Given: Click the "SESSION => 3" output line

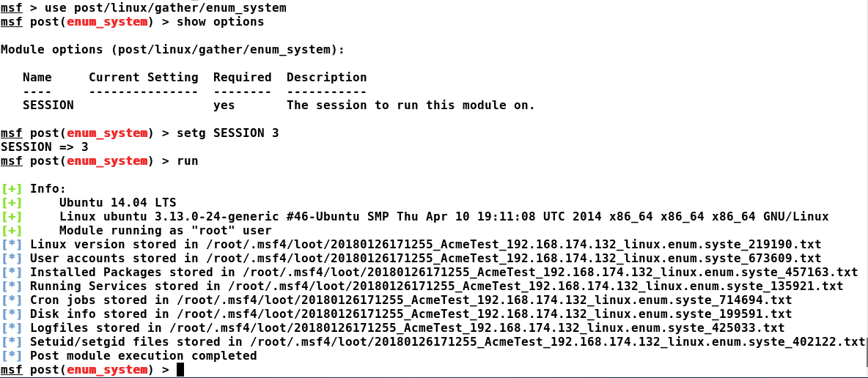Looking at the screenshot, I should [x=44, y=147].
